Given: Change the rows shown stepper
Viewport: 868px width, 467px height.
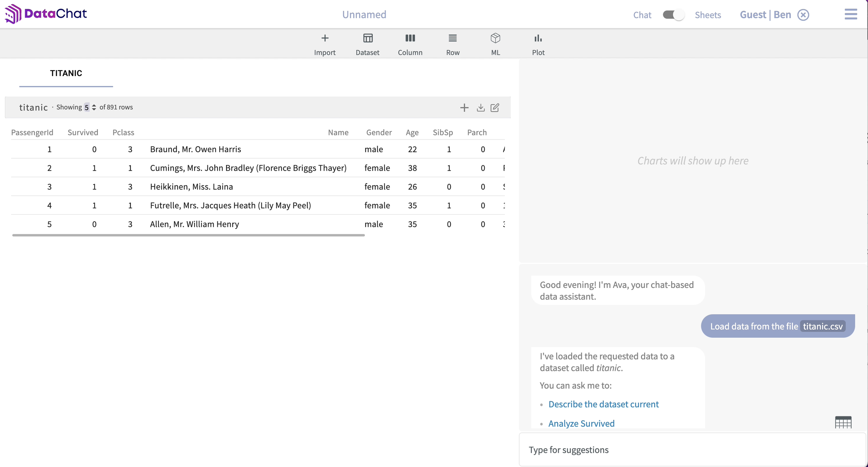Looking at the screenshot, I should coord(94,107).
